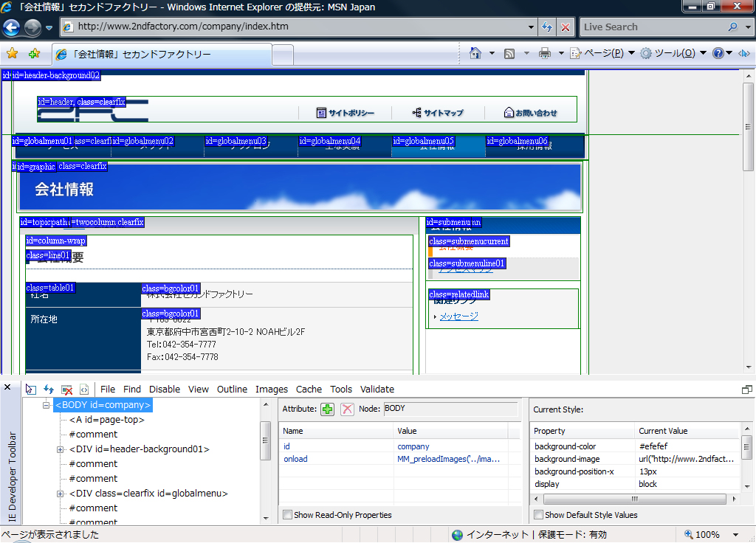Refresh the page with the refresh icon
The height and width of the screenshot is (543, 756).
(x=547, y=27)
